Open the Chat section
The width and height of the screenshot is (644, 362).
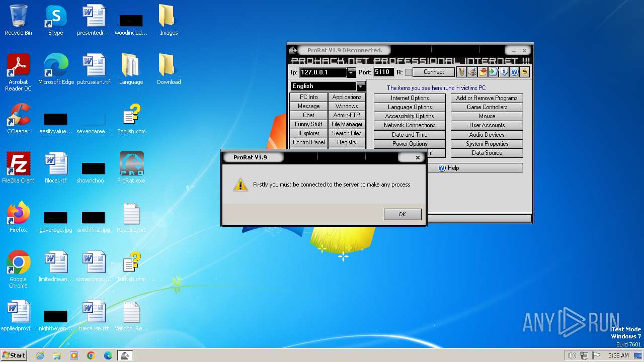click(x=308, y=115)
